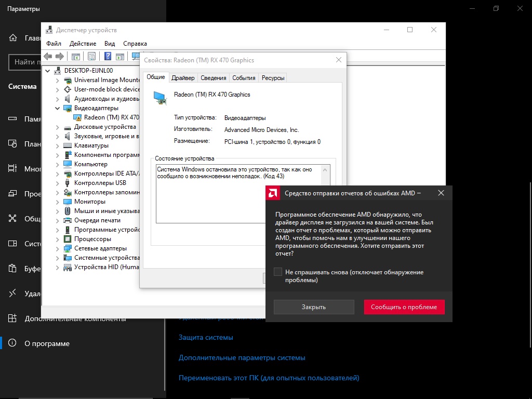Click the Forward arrow in Device Manager toolbar
The width and height of the screenshot is (532, 399).
[60, 56]
